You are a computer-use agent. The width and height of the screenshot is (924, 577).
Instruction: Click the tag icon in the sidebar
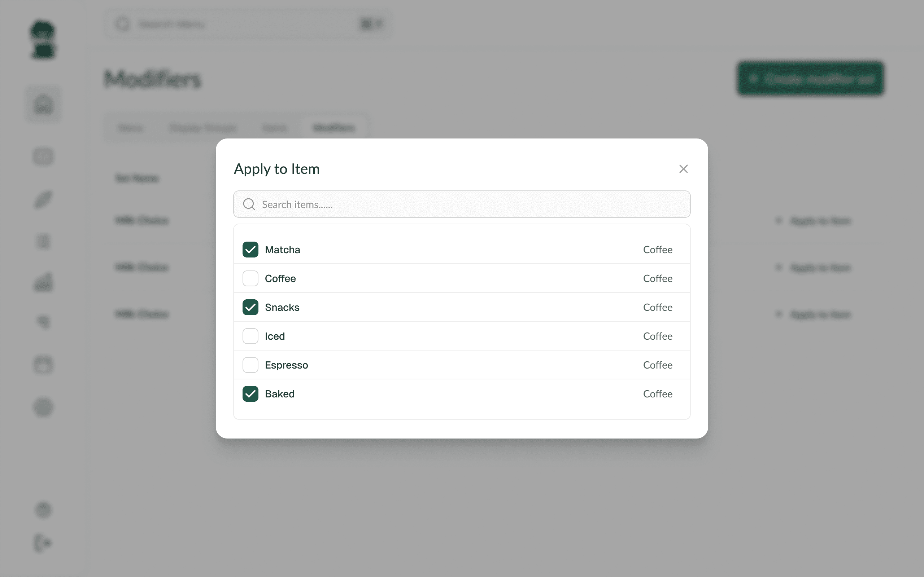point(43,322)
